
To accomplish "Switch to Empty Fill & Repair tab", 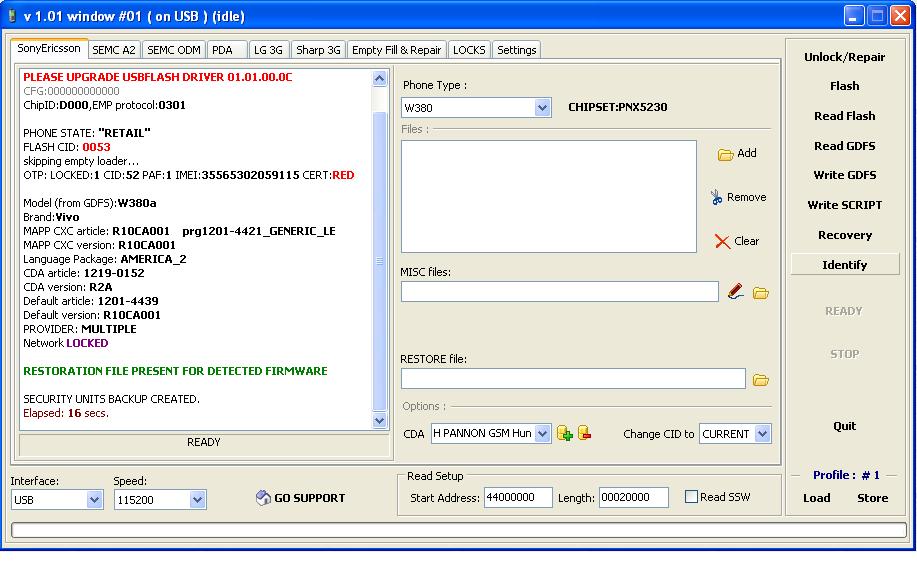I will tap(397, 50).
